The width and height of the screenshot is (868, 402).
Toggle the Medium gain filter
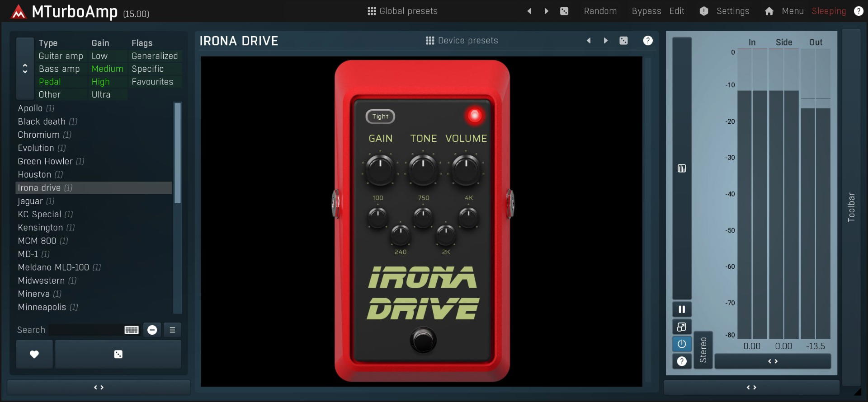point(107,69)
